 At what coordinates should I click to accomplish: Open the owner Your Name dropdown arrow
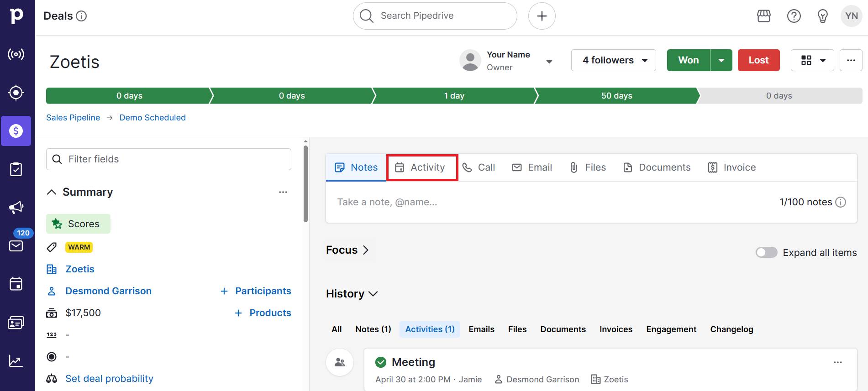[549, 62]
